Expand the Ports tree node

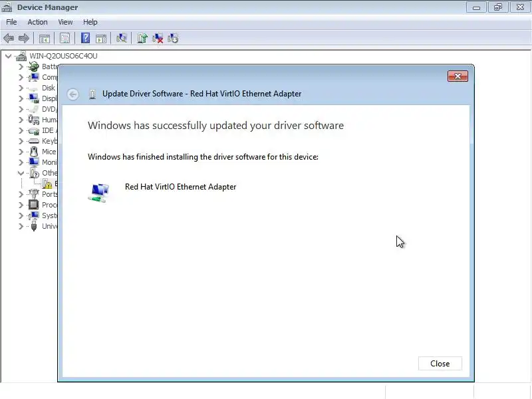point(21,194)
